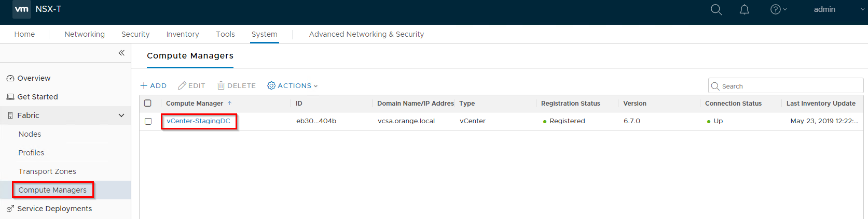The image size is (868, 219).
Task: Click the DELETE trash button
Action: (x=237, y=86)
